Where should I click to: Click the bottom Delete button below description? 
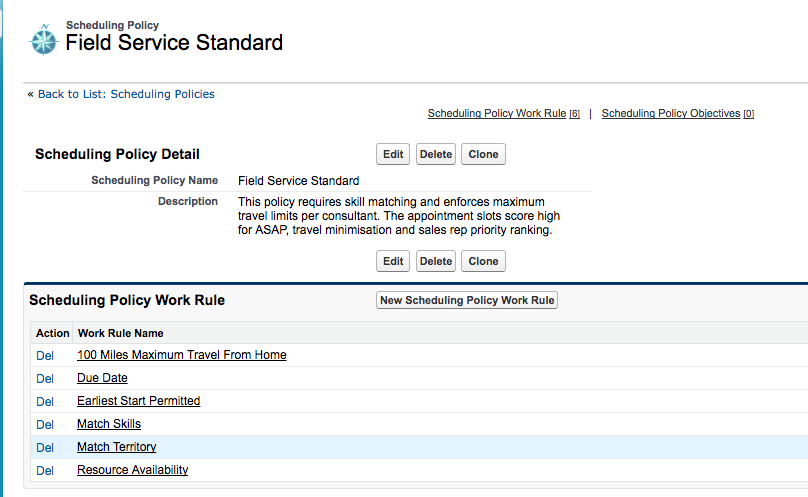coord(436,261)
